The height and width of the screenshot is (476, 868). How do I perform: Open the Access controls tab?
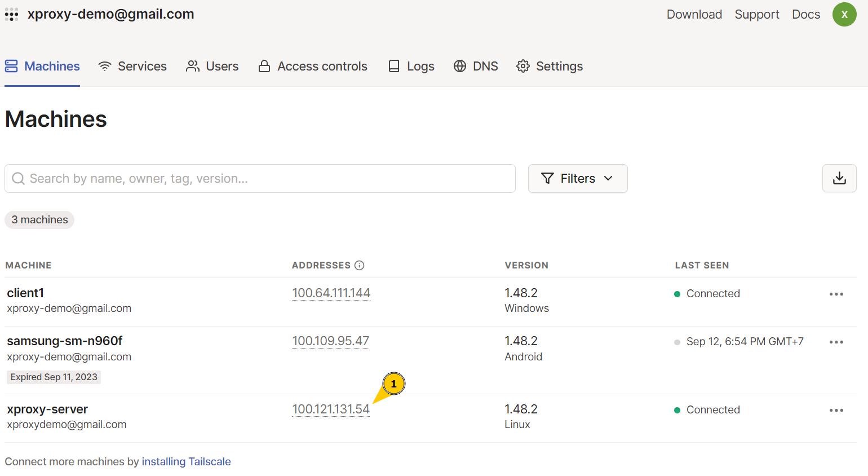coord(313,66)
